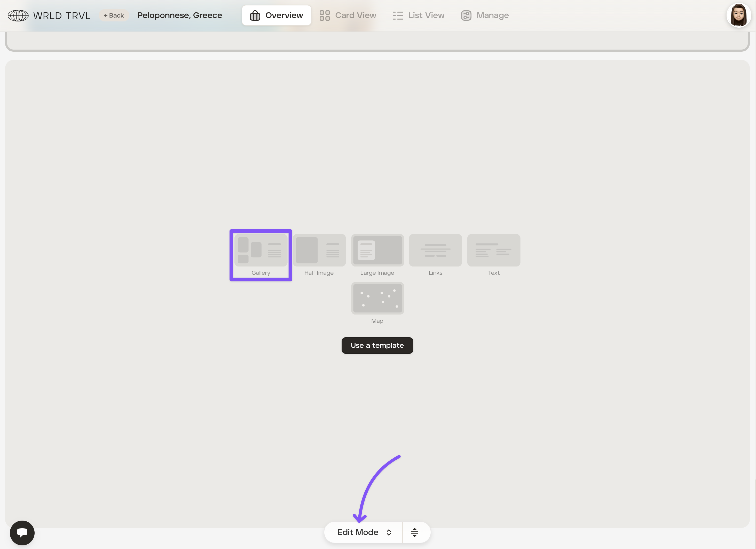The width and height of the screenshot is (756, 549).
Task: Switch to the List View tab
Action: click(418, 15)
